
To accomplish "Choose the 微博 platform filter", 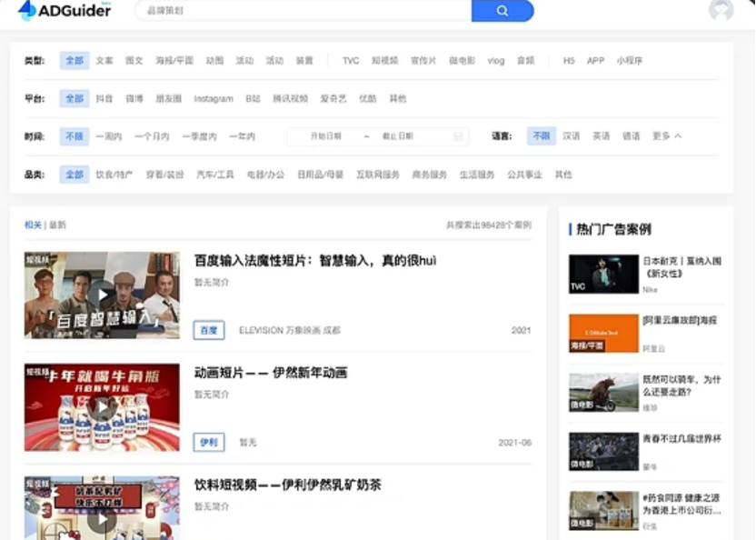I will click(134, 98).
